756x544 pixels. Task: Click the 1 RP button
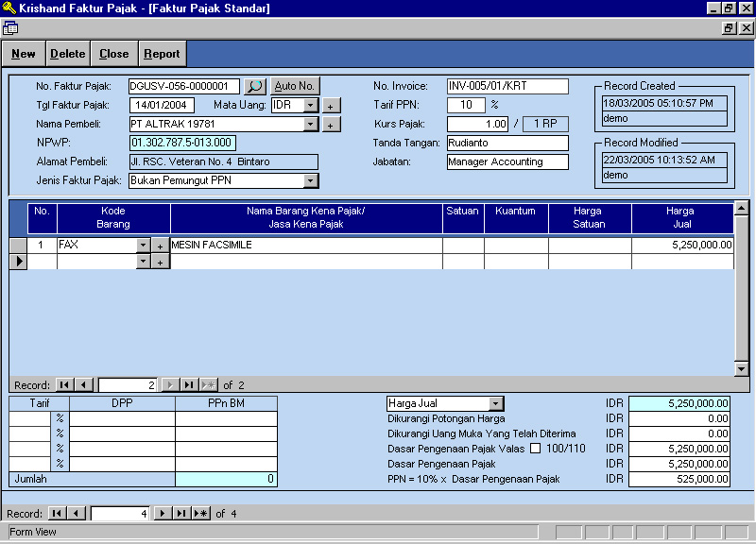[x=545, y=124]
